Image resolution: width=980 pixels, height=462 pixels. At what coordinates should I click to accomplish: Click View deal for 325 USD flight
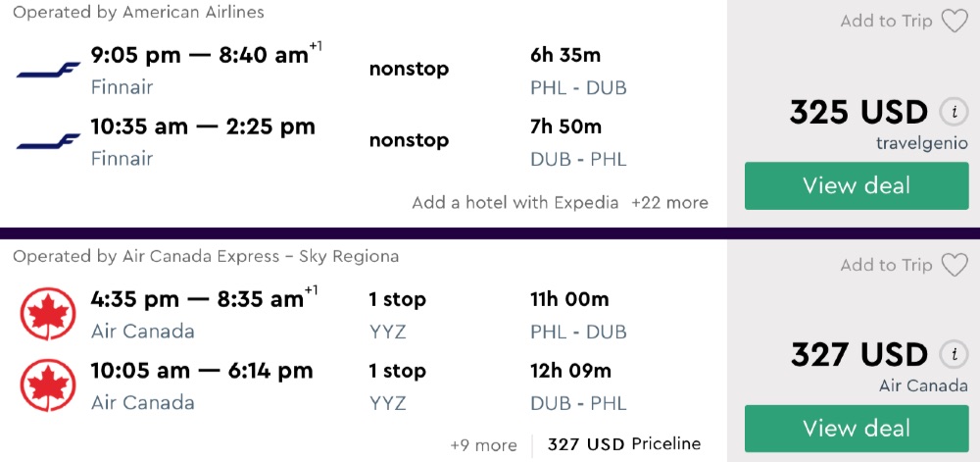point(857,185)
